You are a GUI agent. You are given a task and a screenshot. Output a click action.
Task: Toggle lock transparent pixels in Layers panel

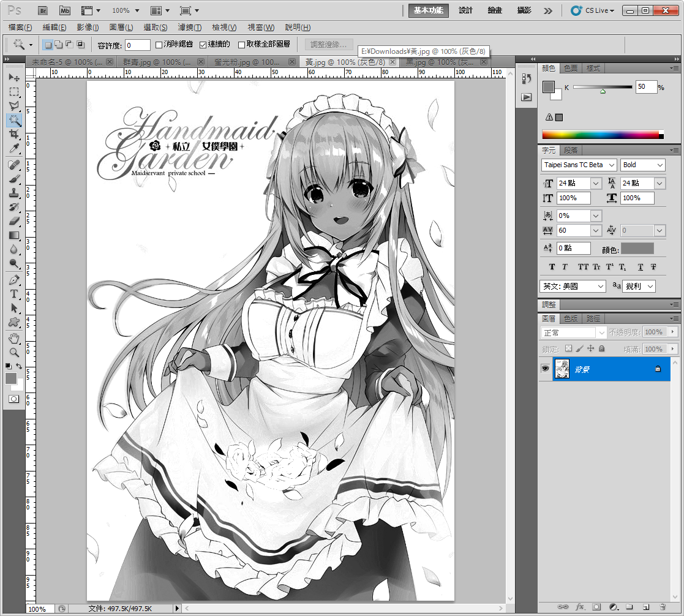(568, 348)
